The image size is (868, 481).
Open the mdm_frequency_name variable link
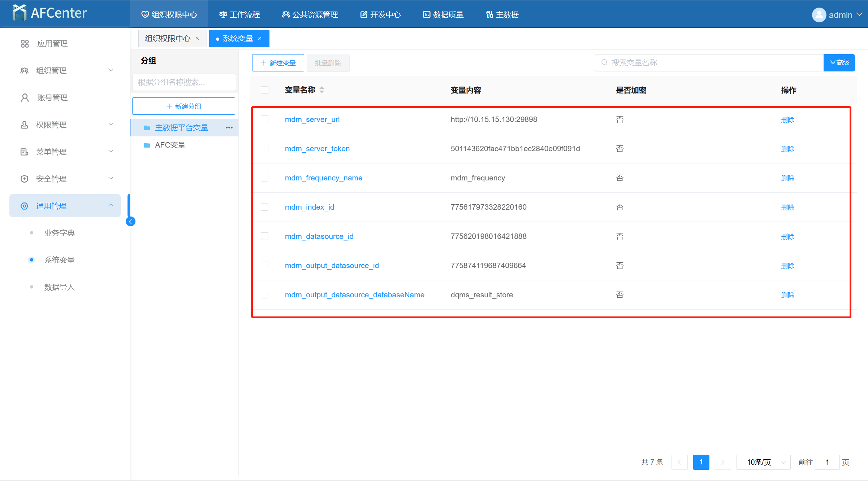pyautogui.click(x=323, y=178)
